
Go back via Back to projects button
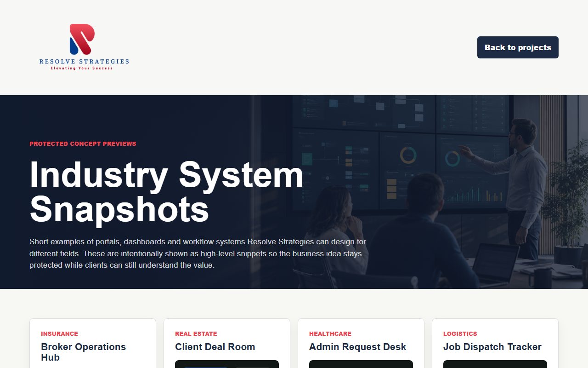point(518,47)
